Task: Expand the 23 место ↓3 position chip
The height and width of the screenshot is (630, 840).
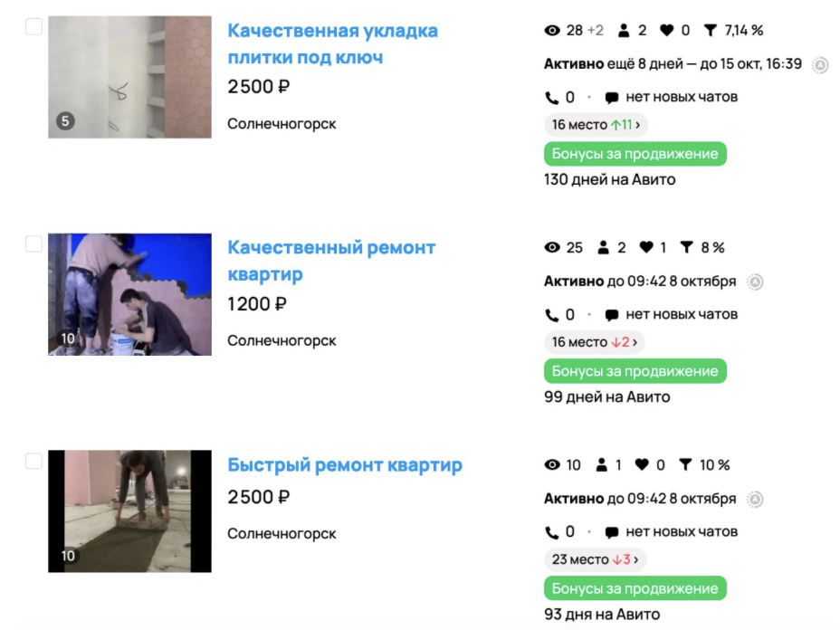Action: coord(596,559)
